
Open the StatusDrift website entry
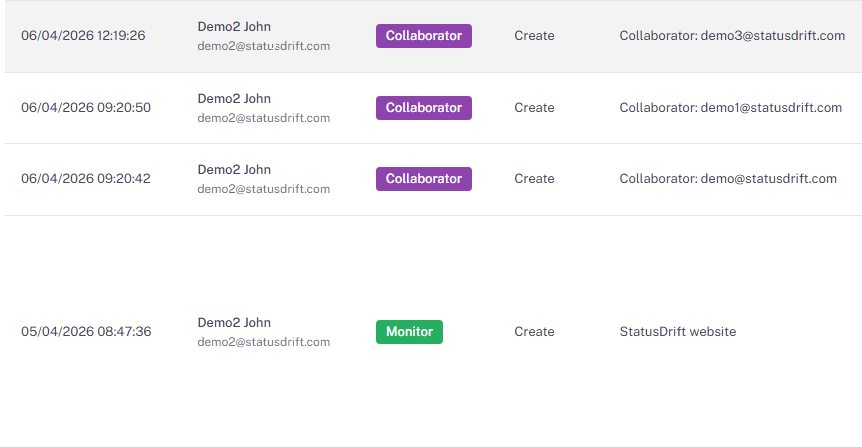[x=677, y=332]
